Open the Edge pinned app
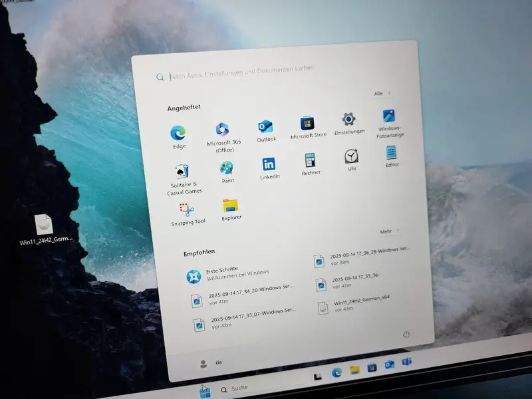Viewport: 532px width, 399px height. pyautogui.click(x=178, y=136)
